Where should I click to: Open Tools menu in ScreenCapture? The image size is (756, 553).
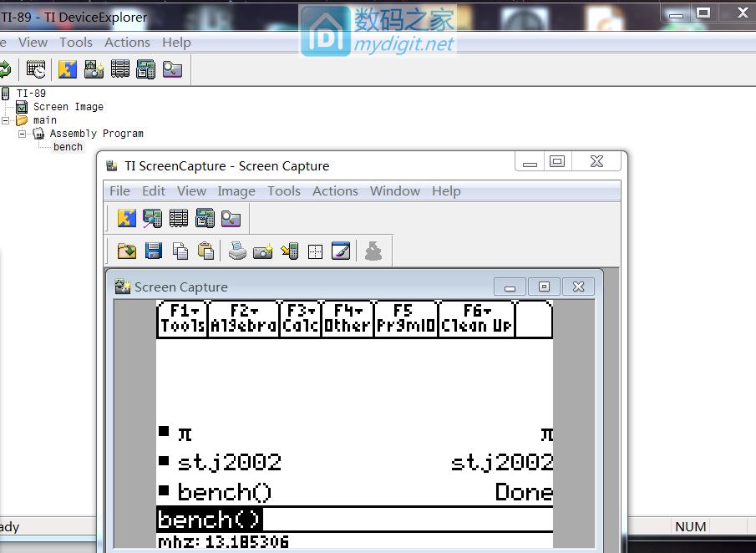284,191
